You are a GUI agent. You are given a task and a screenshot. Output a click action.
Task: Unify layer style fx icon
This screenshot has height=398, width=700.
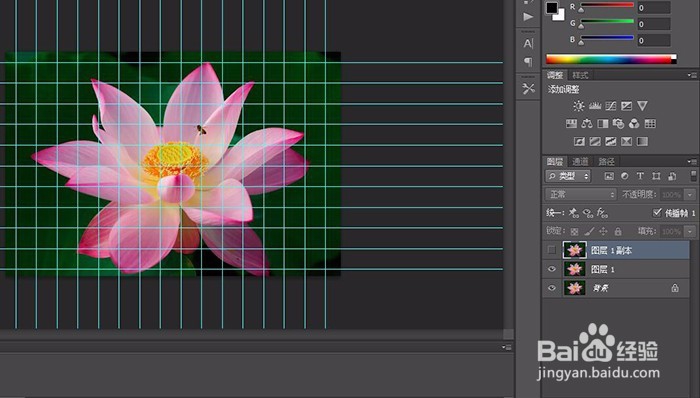point(602,213)
